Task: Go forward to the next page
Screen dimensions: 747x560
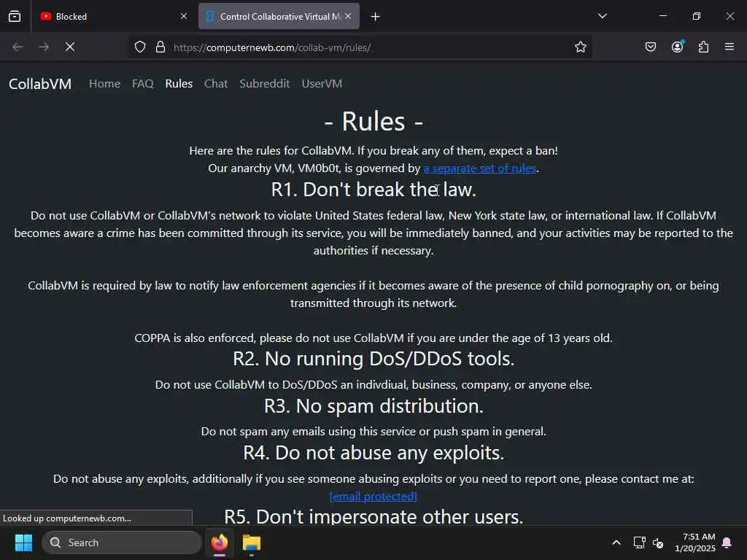Action: coord(44,47)
